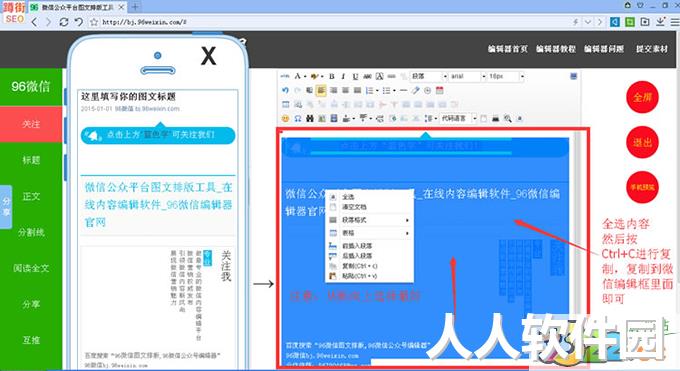680x371 pixels.
Task: Apply italic formatting with the I icon
Action: pos(343,76)
